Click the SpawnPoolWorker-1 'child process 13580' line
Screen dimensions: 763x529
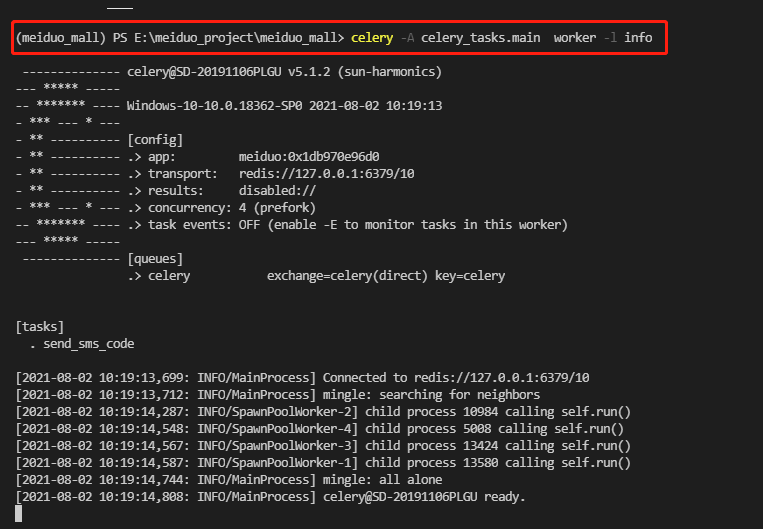323,463
